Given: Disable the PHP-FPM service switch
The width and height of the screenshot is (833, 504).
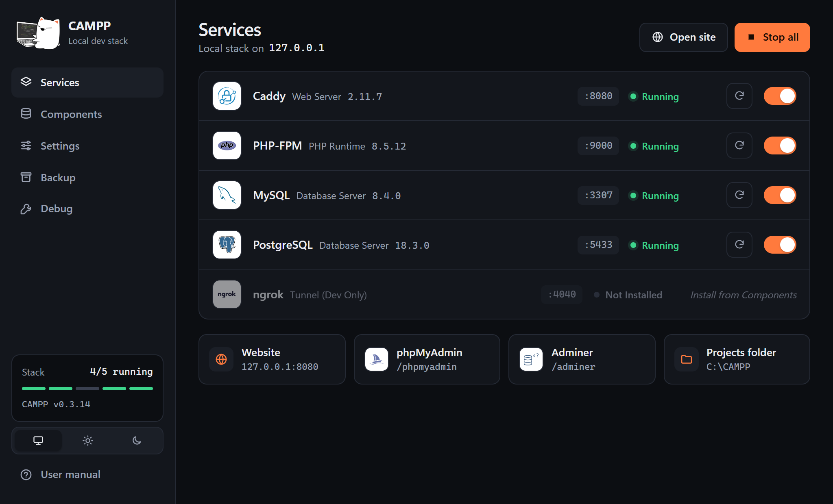Looking at the screenshot, I should tap(780, 146).
